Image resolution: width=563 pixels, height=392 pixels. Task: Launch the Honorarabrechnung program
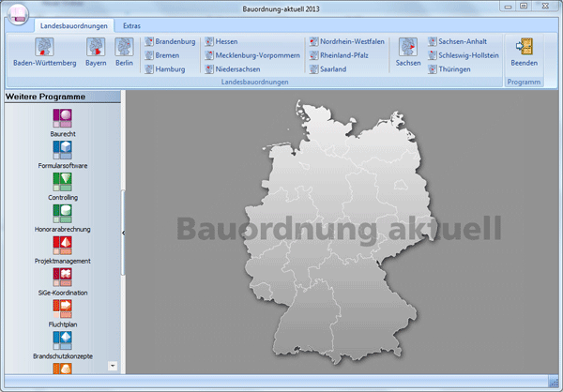click(x=63, y=219)
